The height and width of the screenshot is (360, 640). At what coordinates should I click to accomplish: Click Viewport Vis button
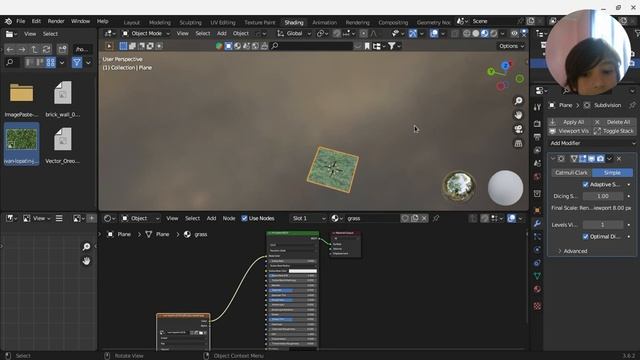click(569, 131)
